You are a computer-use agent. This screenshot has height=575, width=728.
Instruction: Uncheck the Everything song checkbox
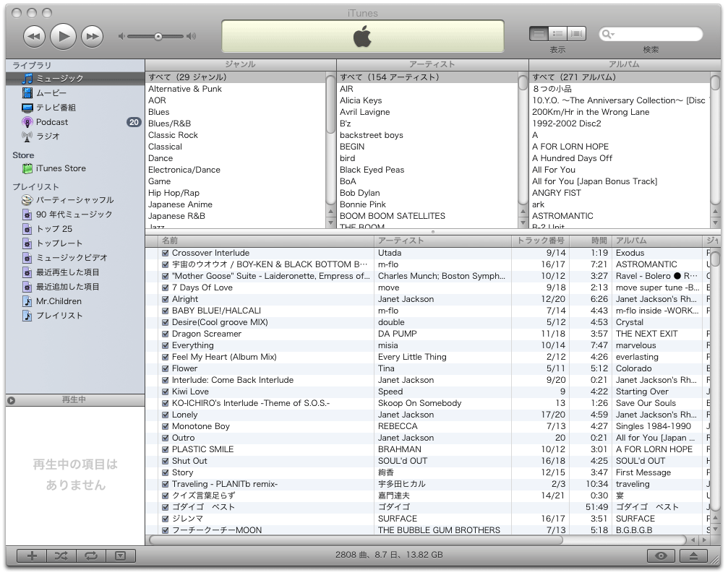165,345
